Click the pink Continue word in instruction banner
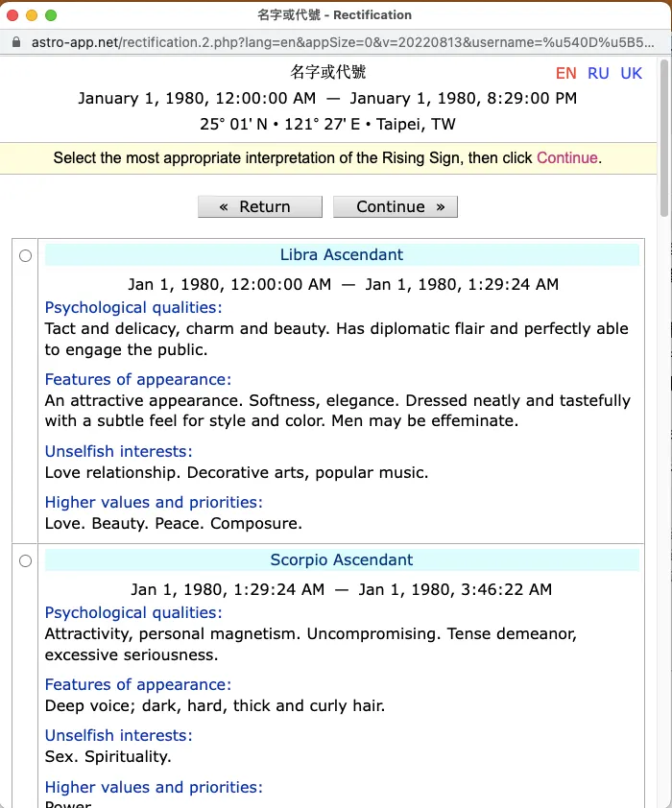This screenshot has width=672, height=808. click(x=566, y=157)
